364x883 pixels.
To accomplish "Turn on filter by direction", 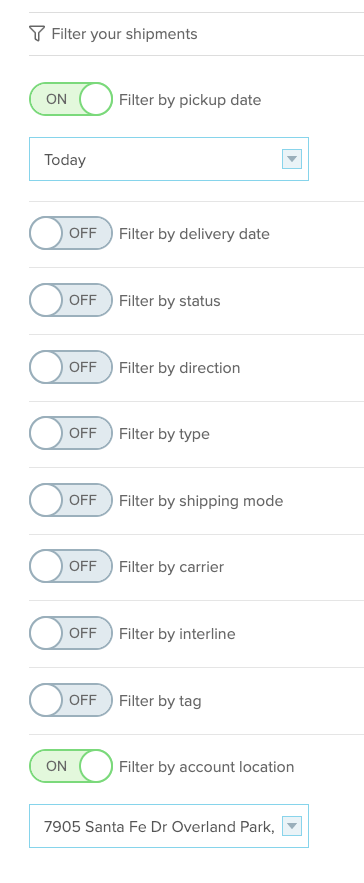I will pyautogui.click(x=71, y=367).
